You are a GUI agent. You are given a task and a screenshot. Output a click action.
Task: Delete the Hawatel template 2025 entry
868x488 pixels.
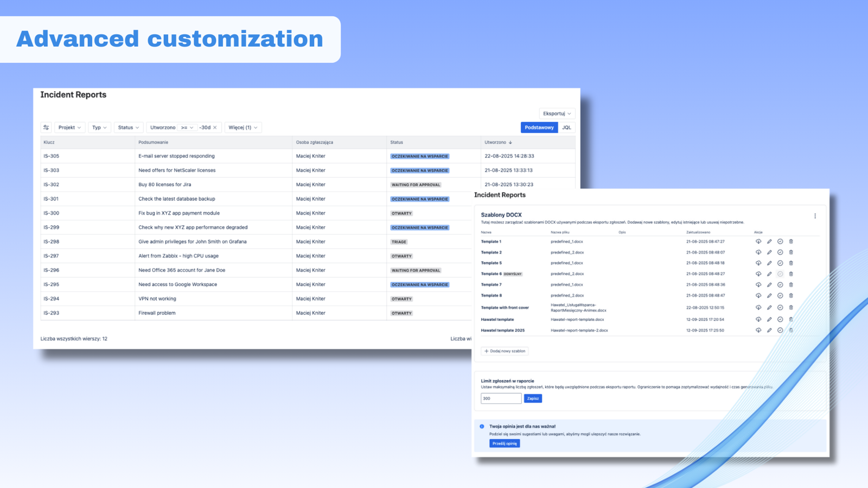(791, 330)
